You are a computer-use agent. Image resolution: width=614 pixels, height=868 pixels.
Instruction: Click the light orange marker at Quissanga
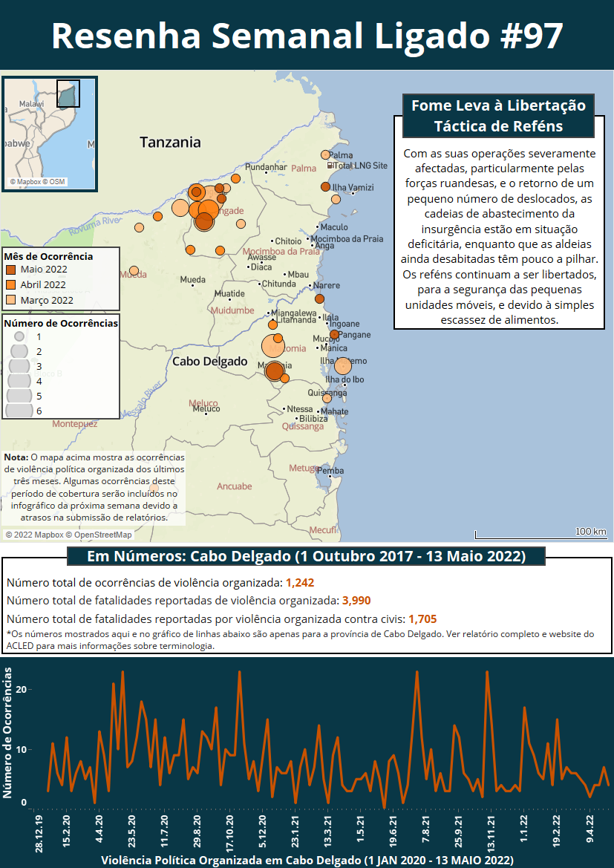click(x=327, y=398)
